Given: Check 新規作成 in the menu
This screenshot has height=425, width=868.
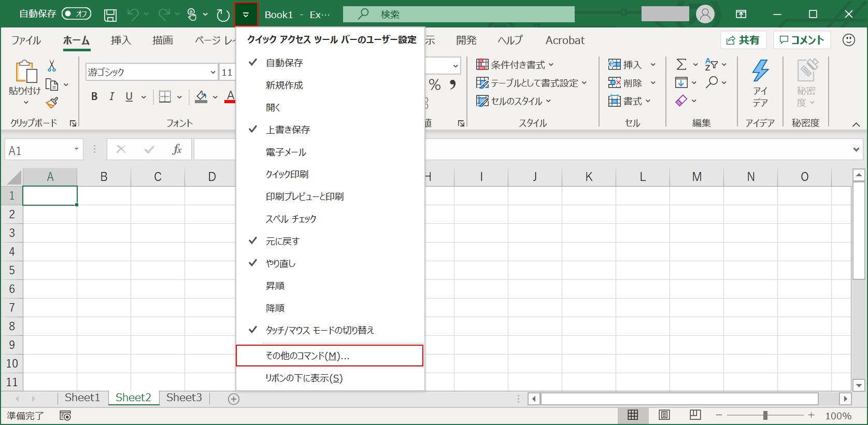Looking at the screenshot, I should tap(330, 85).
